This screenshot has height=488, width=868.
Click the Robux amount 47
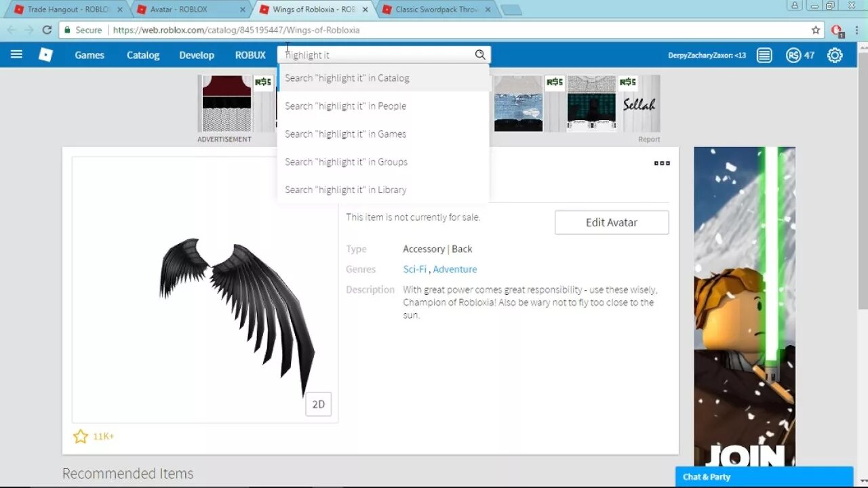(809, 56)
